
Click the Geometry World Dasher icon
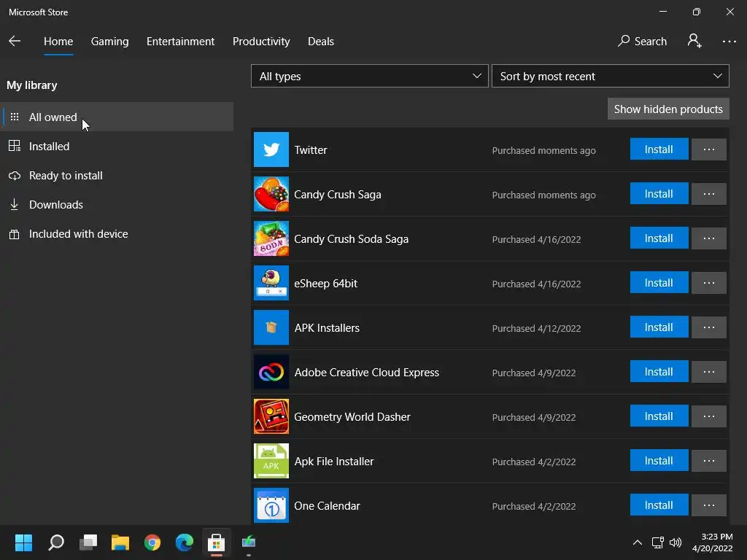coord(271,416)
